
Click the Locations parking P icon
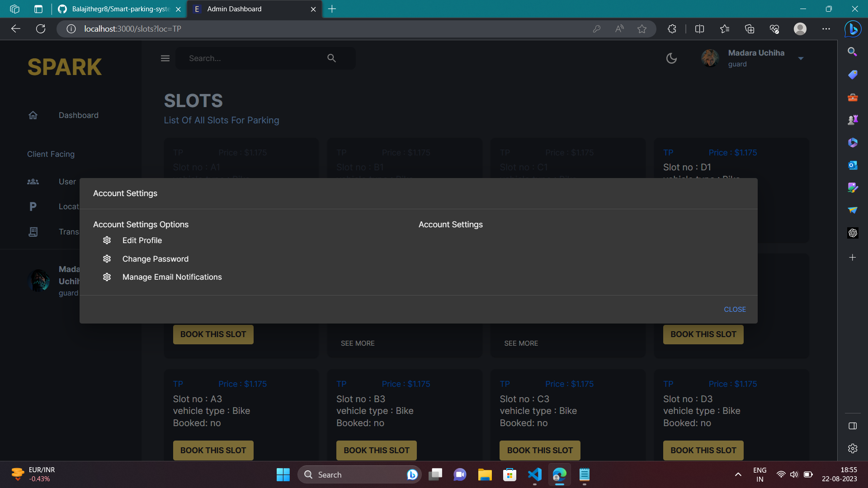pos(33,206)
